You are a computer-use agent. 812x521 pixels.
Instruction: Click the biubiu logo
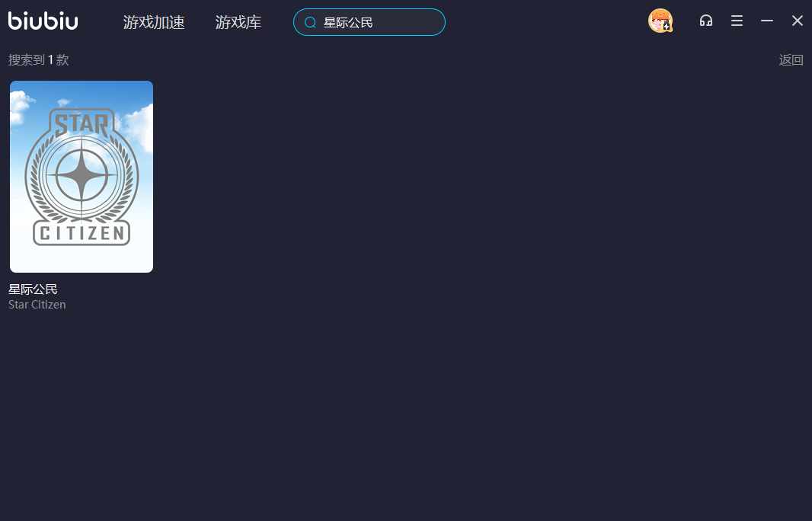[43, 21]
